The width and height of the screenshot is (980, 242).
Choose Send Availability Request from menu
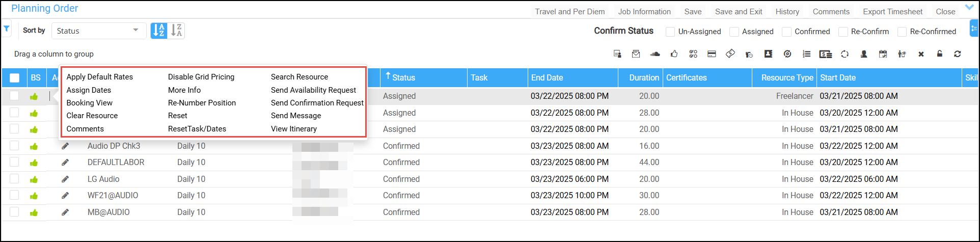coord(313,90)
